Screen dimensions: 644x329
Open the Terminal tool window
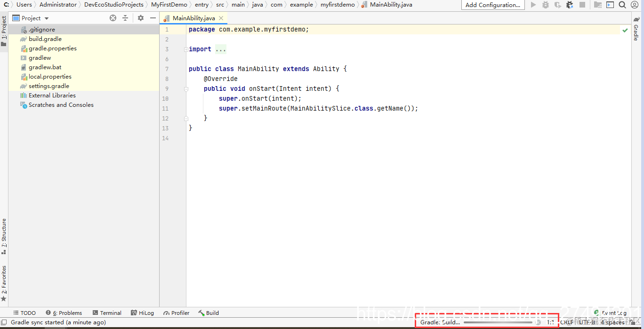107,313
